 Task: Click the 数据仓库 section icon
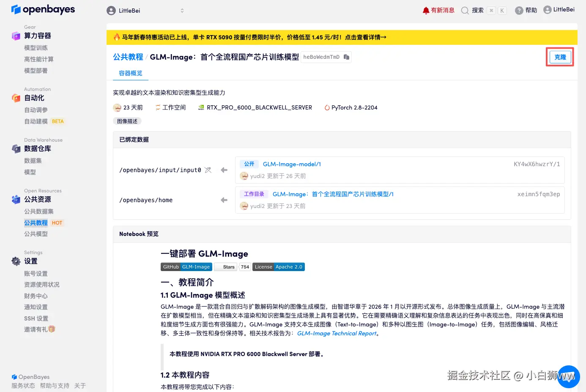tap(16, 149)
